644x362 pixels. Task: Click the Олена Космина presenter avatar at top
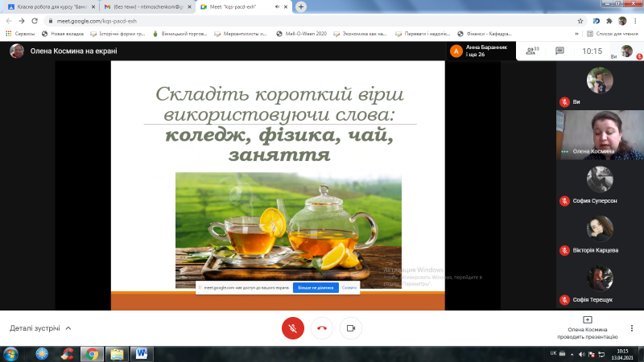[16, 51]
